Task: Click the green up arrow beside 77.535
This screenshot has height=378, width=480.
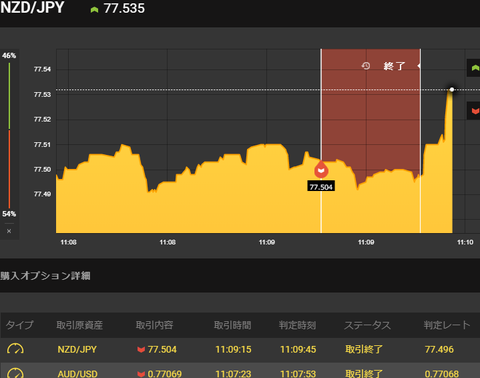Action: click(x=94, y=10)
